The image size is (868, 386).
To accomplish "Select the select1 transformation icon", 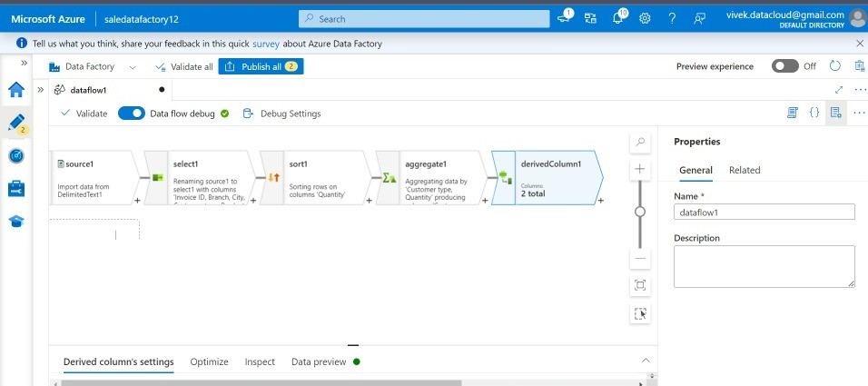I will [158, 177].
